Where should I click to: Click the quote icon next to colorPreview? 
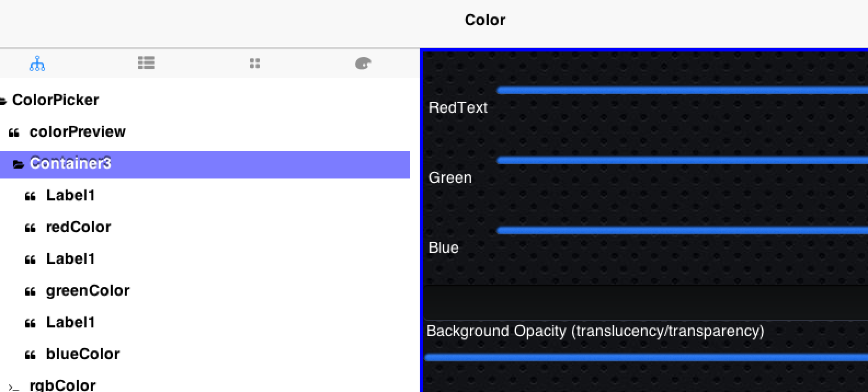coord(14,131)
